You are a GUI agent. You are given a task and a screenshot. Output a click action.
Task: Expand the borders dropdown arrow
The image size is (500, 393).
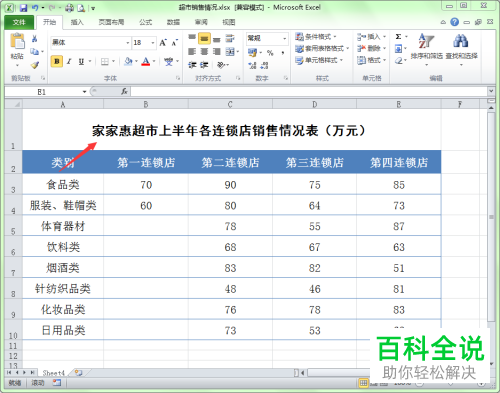(114, 61)
